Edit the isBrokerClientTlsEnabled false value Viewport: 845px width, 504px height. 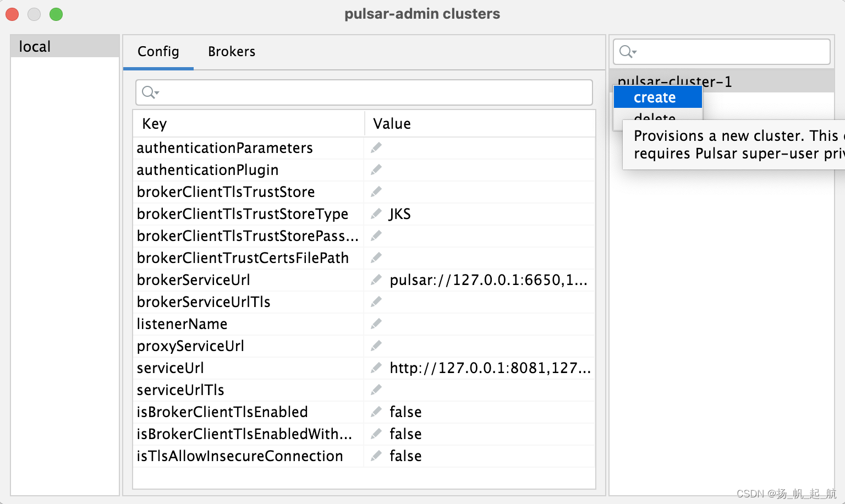coord(376,412)
